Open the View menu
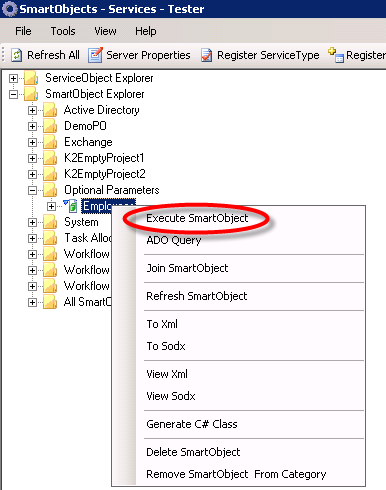This screenshot has height=490, width=386. pos(105,31)
